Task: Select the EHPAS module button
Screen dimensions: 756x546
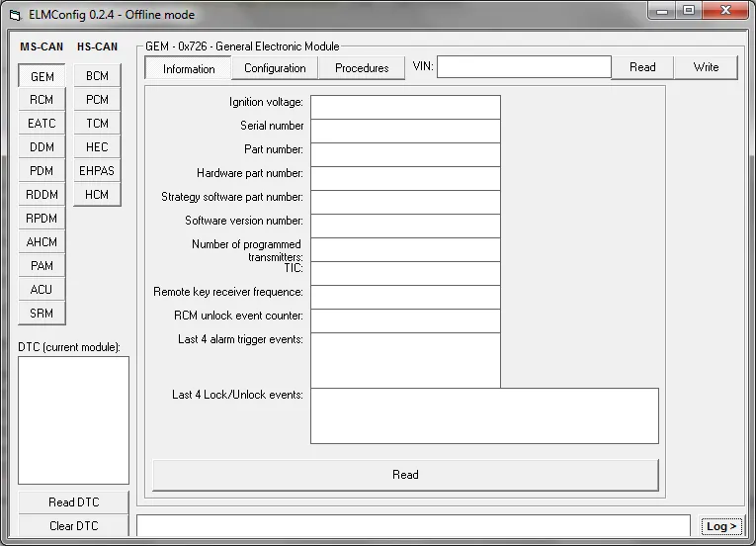Action: [97, 171]
